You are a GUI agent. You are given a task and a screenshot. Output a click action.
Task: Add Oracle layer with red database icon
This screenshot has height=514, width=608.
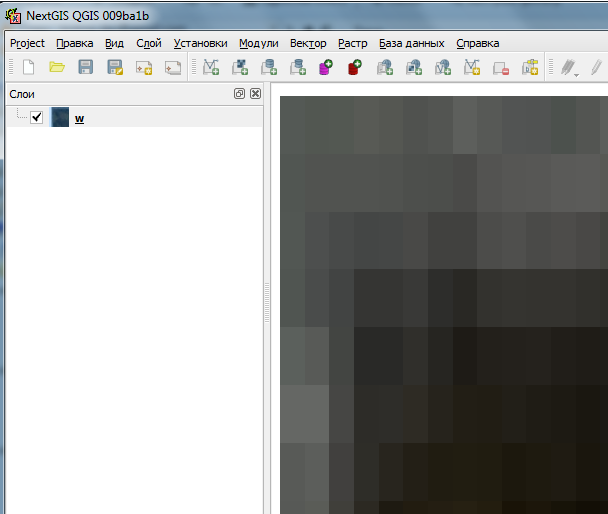355,67
